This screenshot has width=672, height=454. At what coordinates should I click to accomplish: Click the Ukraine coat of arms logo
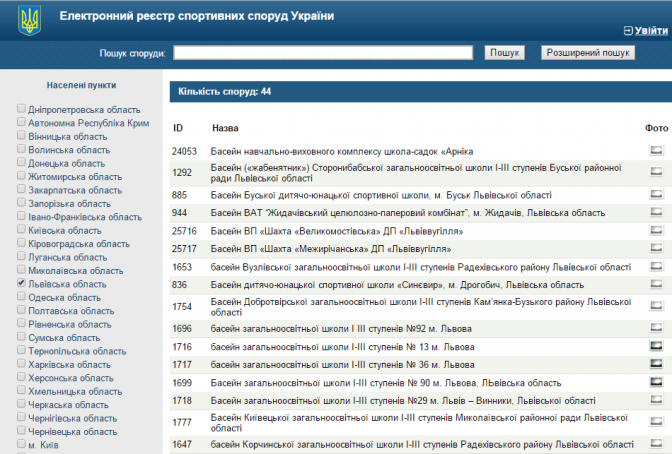(30, 22)
